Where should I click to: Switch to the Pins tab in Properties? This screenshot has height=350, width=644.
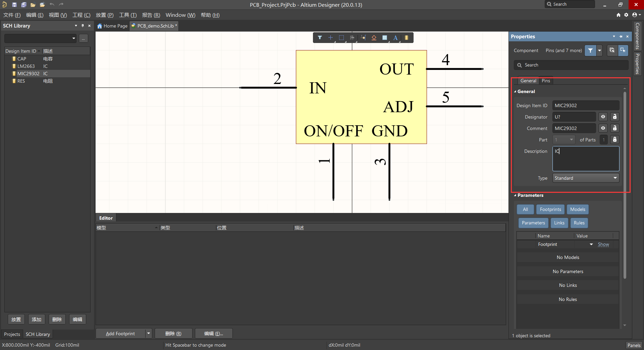point(545,81)
